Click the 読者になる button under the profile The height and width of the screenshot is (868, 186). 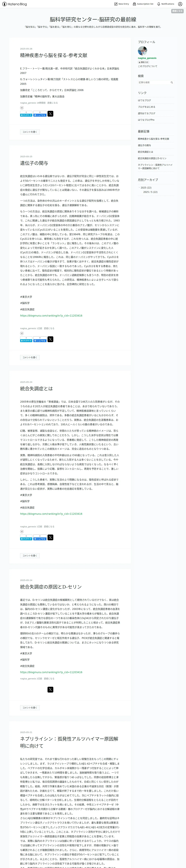click(143, 62)
